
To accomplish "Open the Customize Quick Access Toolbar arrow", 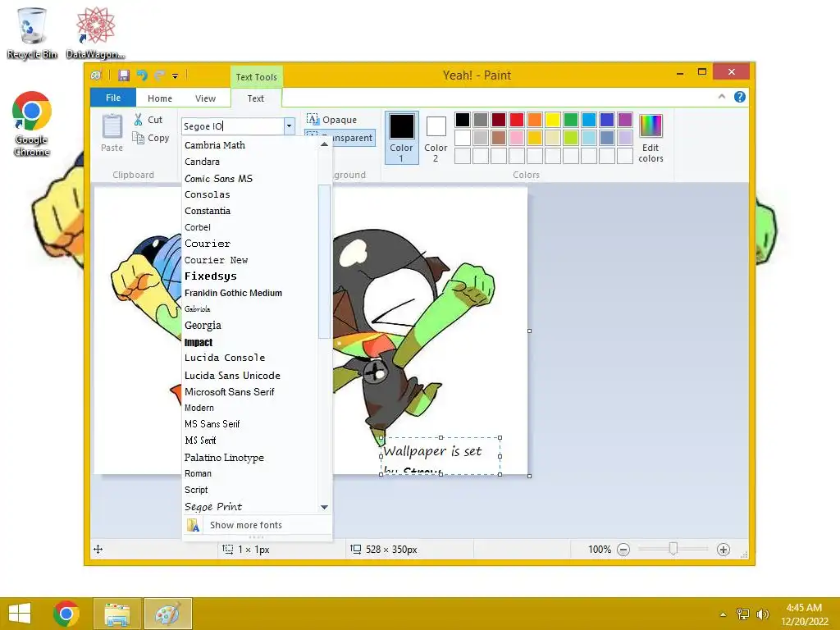I will tap(176, 76).
